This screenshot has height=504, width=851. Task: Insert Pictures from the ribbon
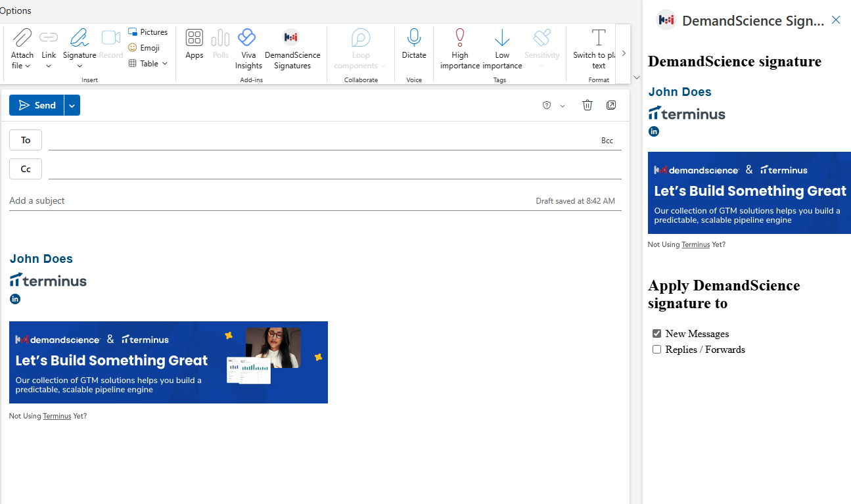coord(148,32)
